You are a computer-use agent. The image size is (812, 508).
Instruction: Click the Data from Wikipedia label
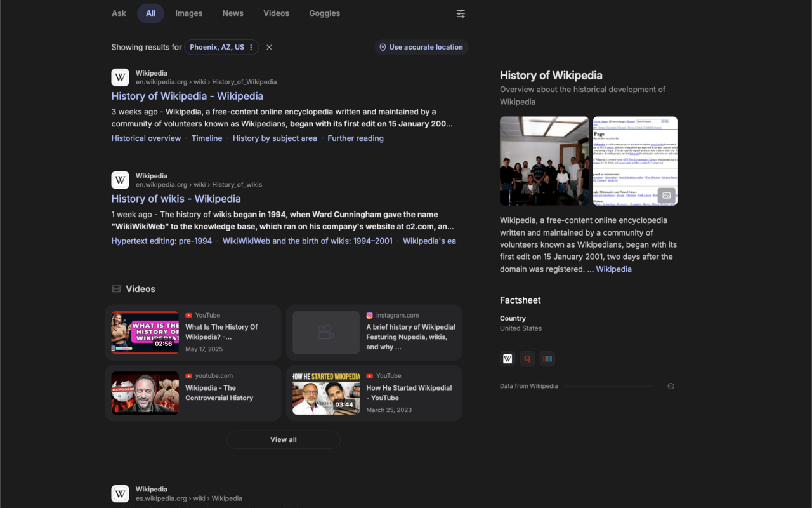click(x=529, y=386)
